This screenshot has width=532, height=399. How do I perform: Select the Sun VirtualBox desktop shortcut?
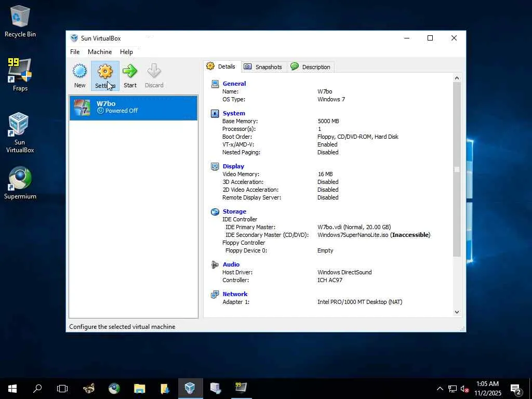tap(20, 132)
